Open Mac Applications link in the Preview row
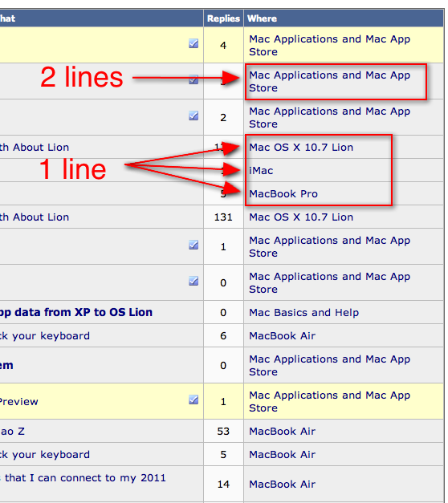Viewport: 448px width, 503px height. pos(329,401)
